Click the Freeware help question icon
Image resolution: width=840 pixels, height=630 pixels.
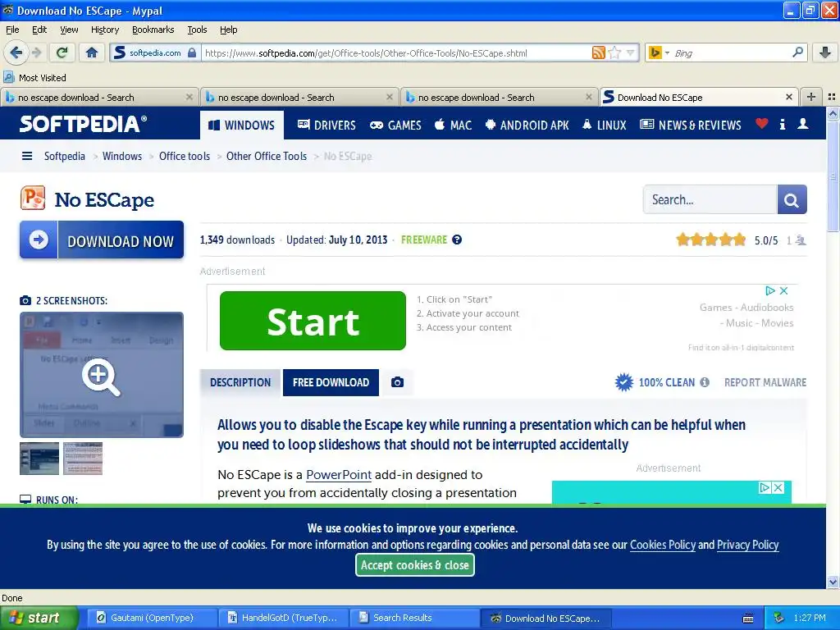[x=457, y=240]
